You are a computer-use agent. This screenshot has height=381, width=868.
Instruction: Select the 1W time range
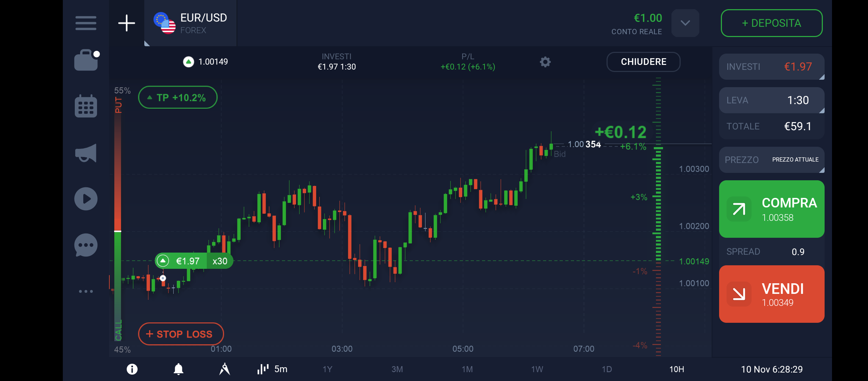[x=537, y=369]
